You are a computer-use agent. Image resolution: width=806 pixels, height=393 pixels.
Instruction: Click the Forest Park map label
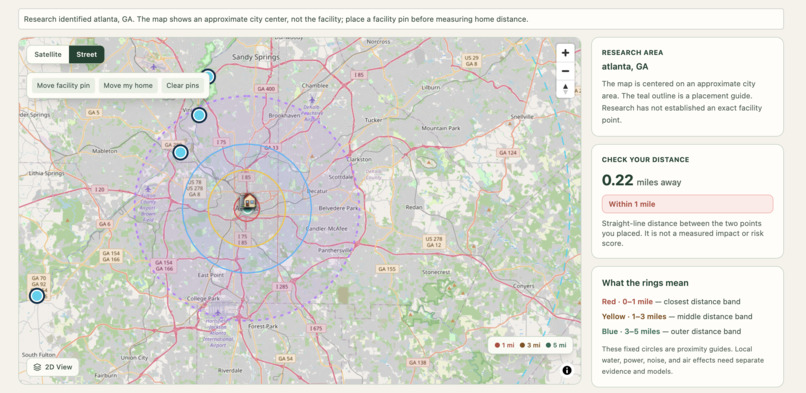(x=263, y=326)
